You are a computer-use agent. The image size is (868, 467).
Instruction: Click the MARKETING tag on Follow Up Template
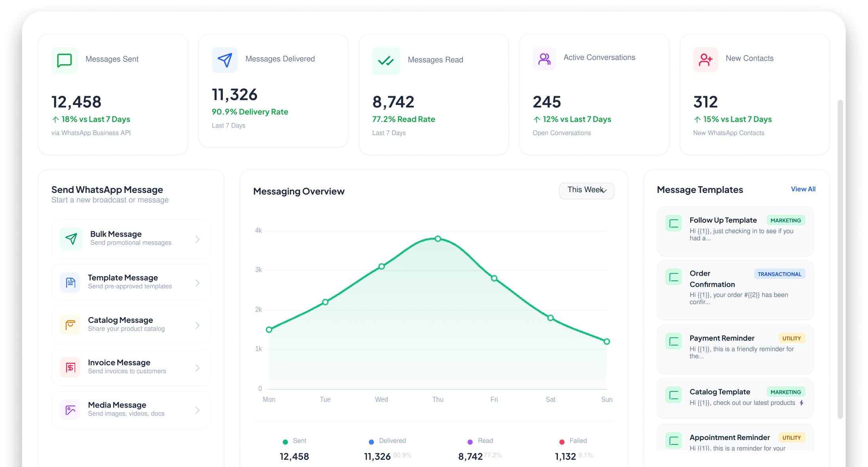coord(786,220)
